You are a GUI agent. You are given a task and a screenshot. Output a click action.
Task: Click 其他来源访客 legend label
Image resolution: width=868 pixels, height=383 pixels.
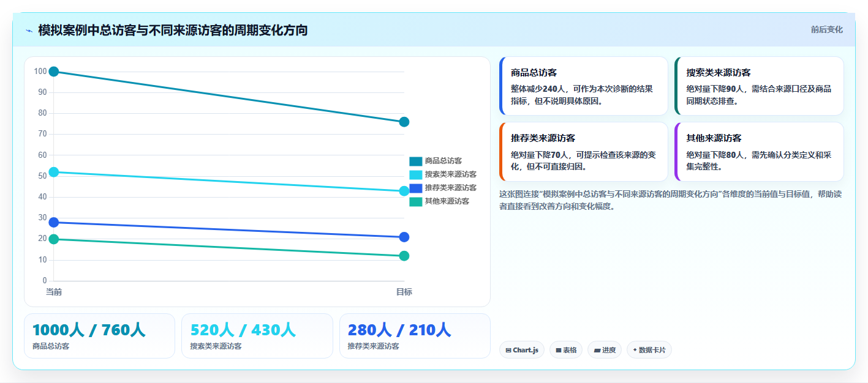[x=447, y=201]
